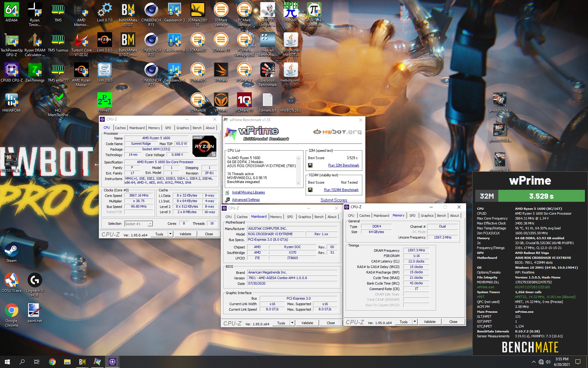Click Tools button in Mainboard CPU-Z window
This screenshot has height=368, width=588.
[281, 323]
